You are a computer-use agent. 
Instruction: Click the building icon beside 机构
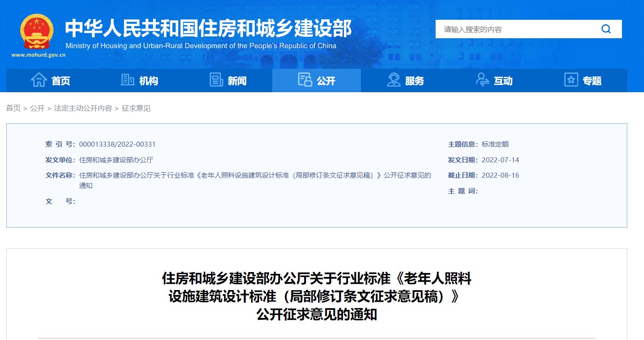click(128, 80)
